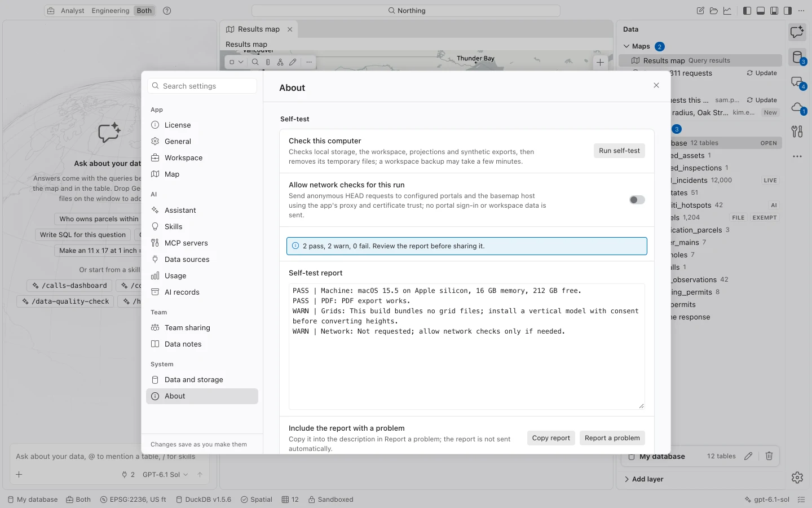Open Team sharing settings
Screen dimensions: 812x508
(x=202, y=328)
